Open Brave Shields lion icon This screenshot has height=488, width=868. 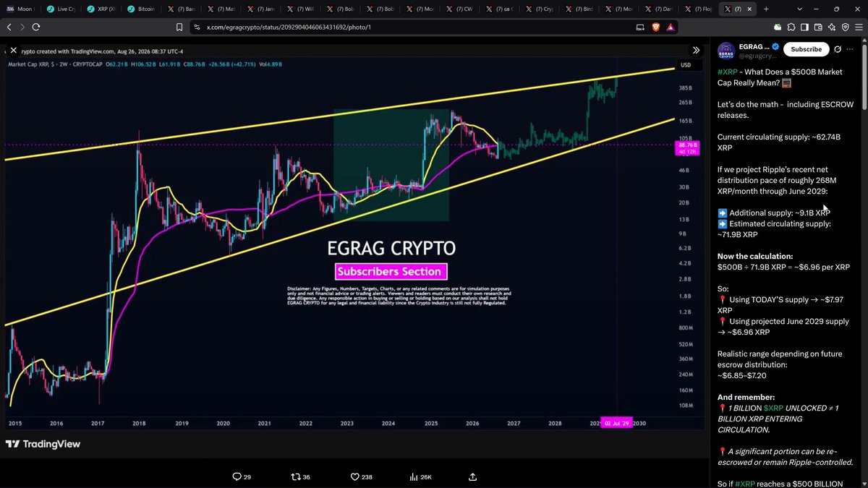click(656, 27)
